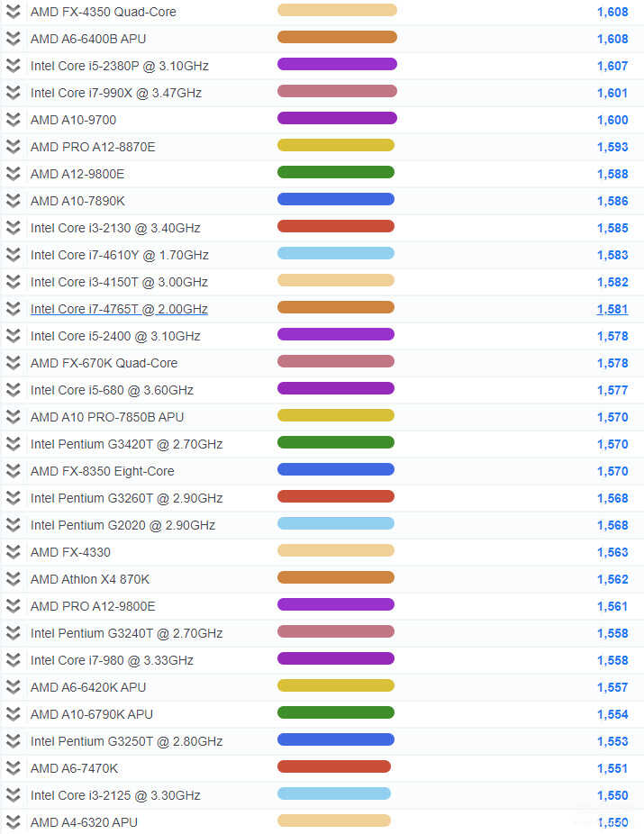Expand AMD Athlon X4 870K row chevron
The height and width of the screenshot is (834, 644).
click(14, 579)
